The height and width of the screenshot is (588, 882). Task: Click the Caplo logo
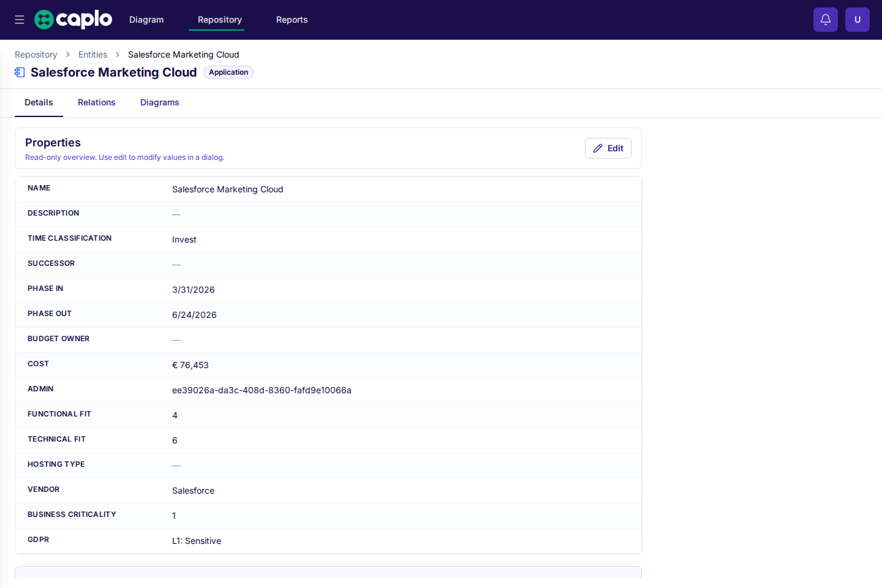coord(73,20)
